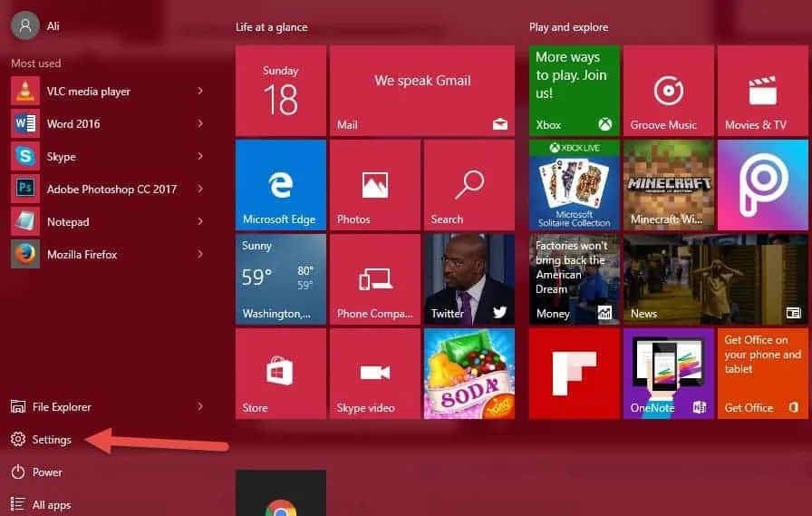The image size is (812, 516).
Task: Open the Sunny Washington weather tile
Action: point(280,278)
